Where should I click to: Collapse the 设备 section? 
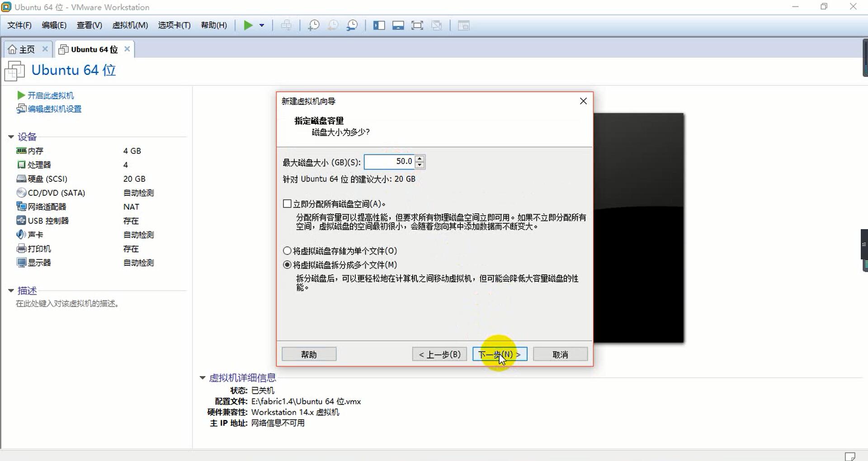[x=11, y=136]
